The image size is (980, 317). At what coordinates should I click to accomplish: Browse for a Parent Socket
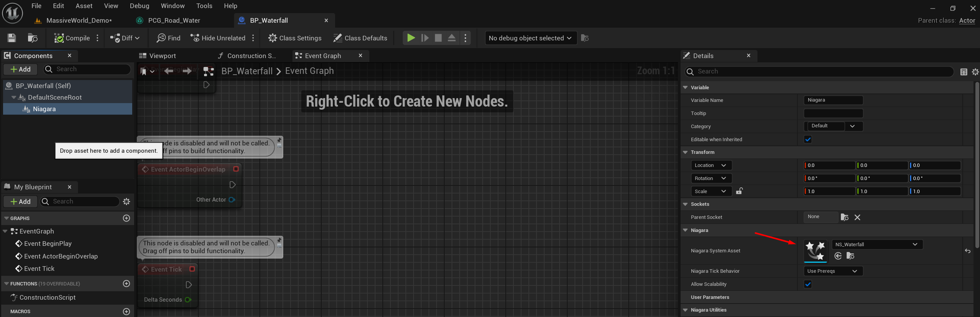click(845, 217)
